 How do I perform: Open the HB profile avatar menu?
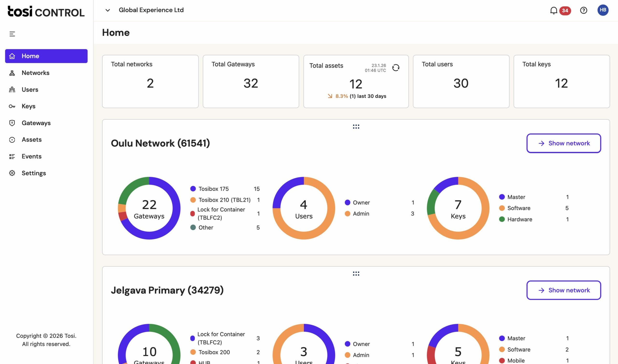tap(603, 10)
